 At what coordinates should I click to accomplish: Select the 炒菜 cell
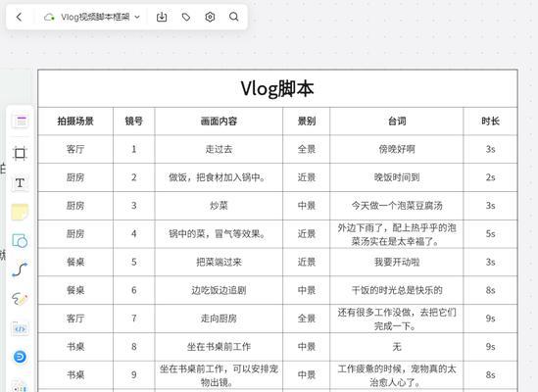(219, 206)
